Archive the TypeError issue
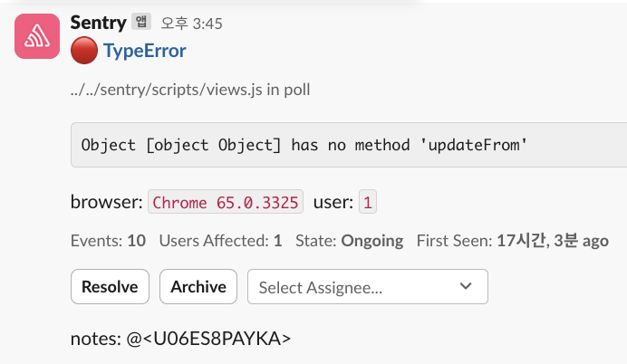Screen dimensions: 627x364 click(x=198, y=286)
